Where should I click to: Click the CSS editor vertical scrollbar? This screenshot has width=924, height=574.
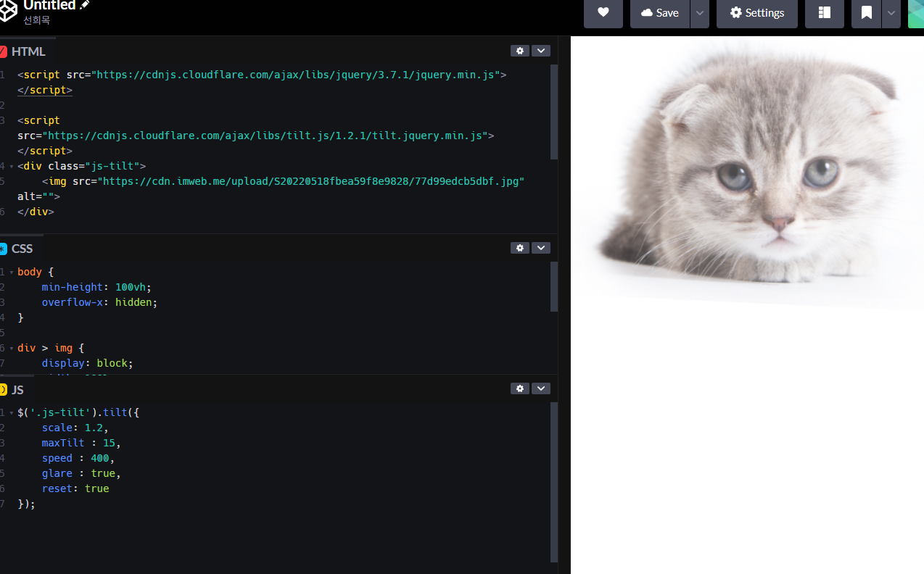pyautogui.click(x=554, y=287)
